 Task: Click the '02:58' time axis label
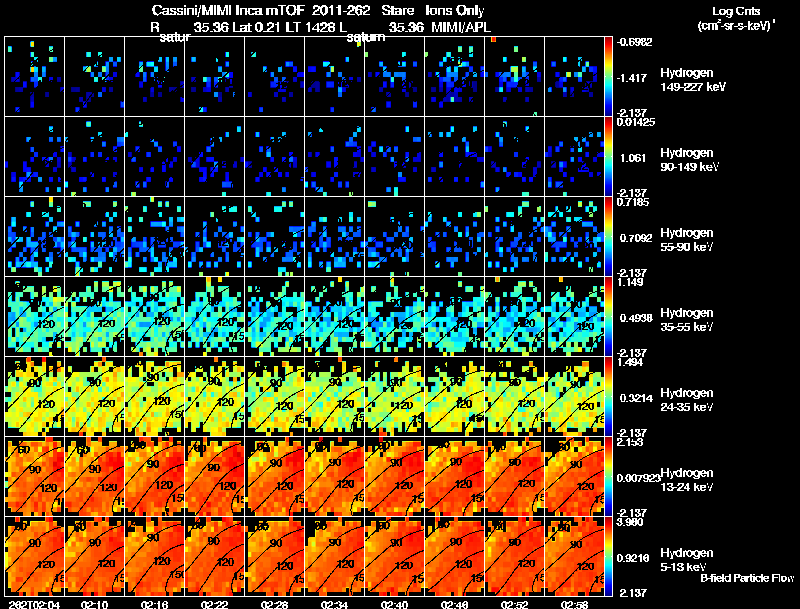click(574, 604)
